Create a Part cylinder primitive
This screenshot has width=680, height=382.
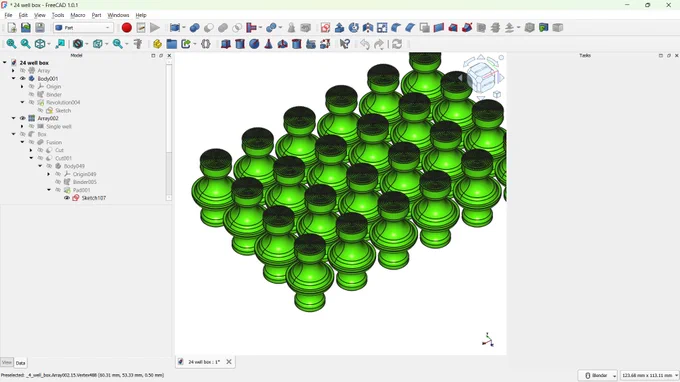(240, 44)
